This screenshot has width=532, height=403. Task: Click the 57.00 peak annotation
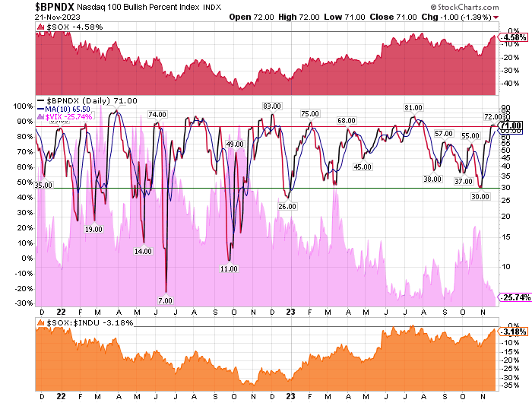click(443, 133)
